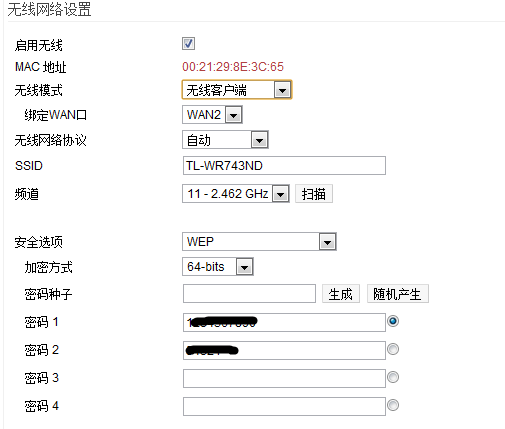The width and height of the screenshot is (505, 429).
Task: Click the 密码 3 input field
Action: (x=284, y=378)
